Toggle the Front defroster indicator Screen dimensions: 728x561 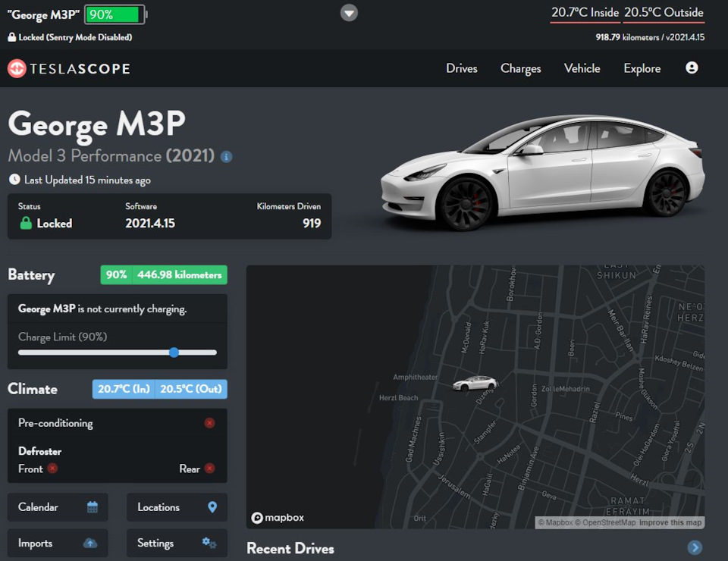coord(52,469)
